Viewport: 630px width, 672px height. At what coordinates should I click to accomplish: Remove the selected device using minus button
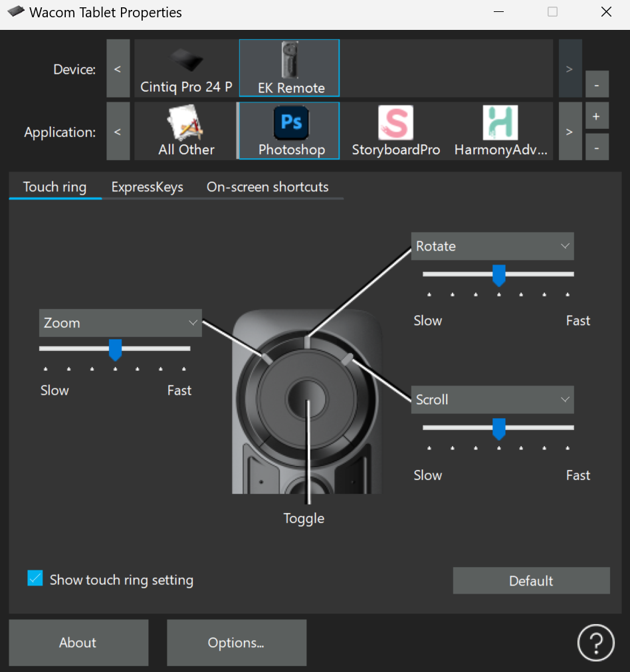pos(597,84)
